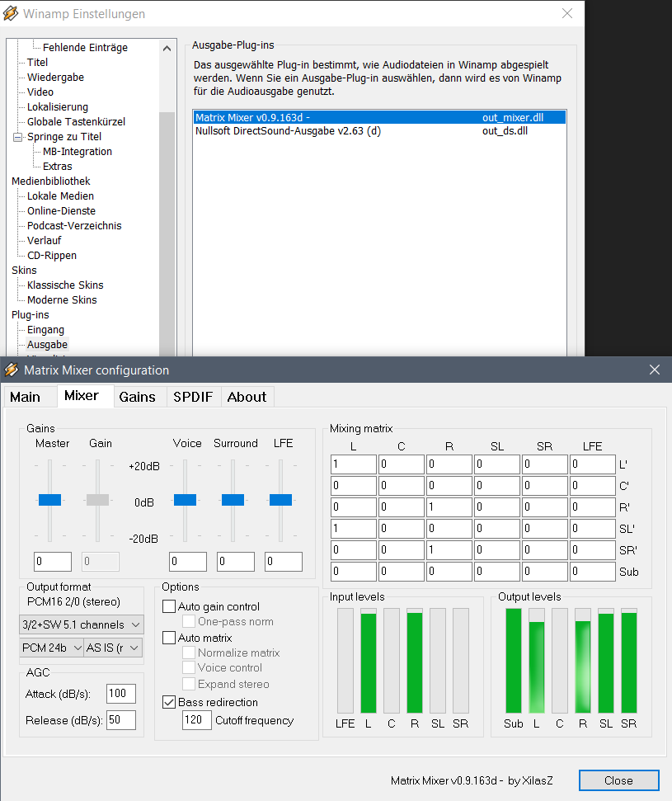Select Matrix Mixer v0.9.163d plug-in entry

tap(379, 117)
